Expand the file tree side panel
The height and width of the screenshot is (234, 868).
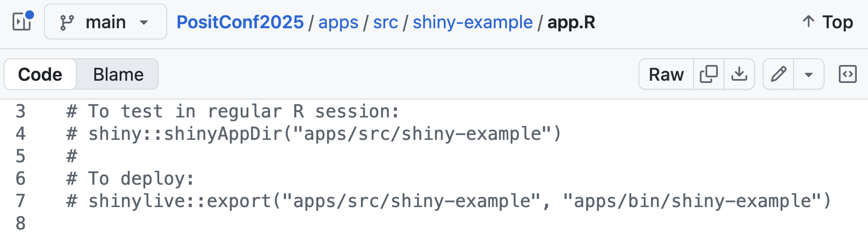tap(22, 22)
